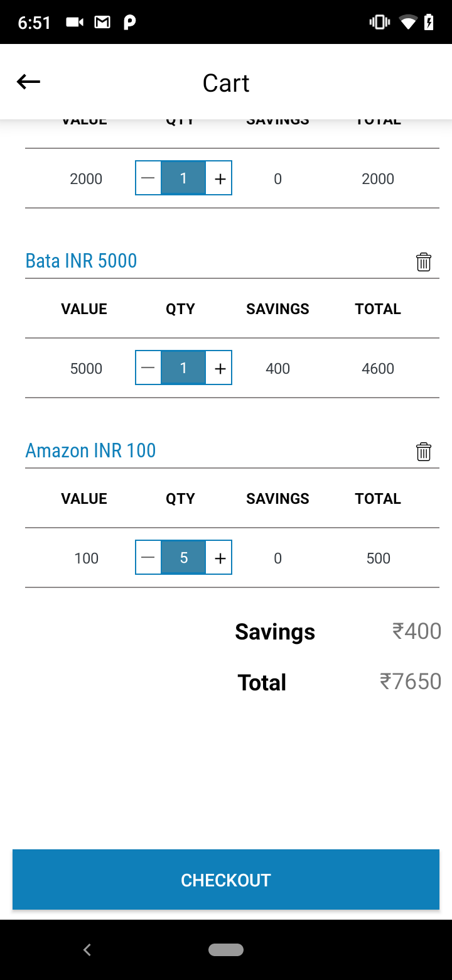Tap the total amount ₹7650
Screen dimensions: 452x980
[x=411, y=682]
